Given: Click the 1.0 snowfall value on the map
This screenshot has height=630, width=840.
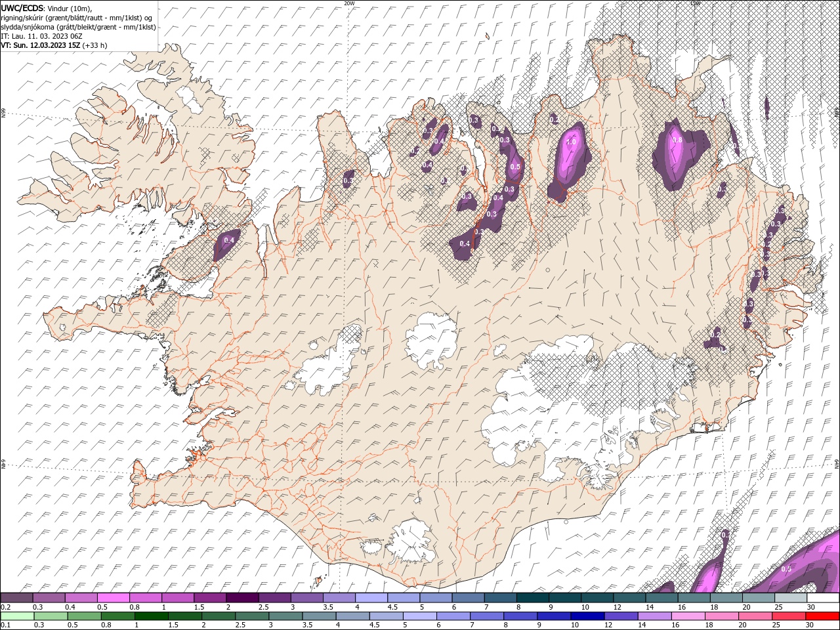Looking at the screenshot, I should [x=571, y=142].
